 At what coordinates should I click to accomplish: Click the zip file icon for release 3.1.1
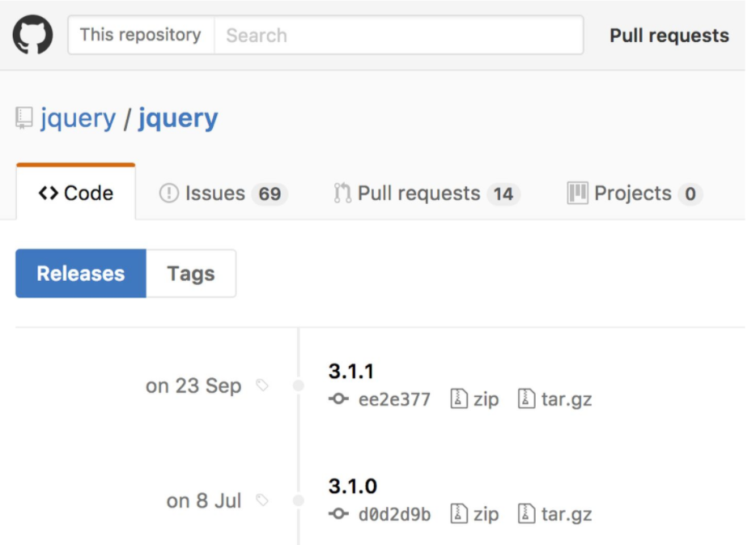[x=459, y=399]
